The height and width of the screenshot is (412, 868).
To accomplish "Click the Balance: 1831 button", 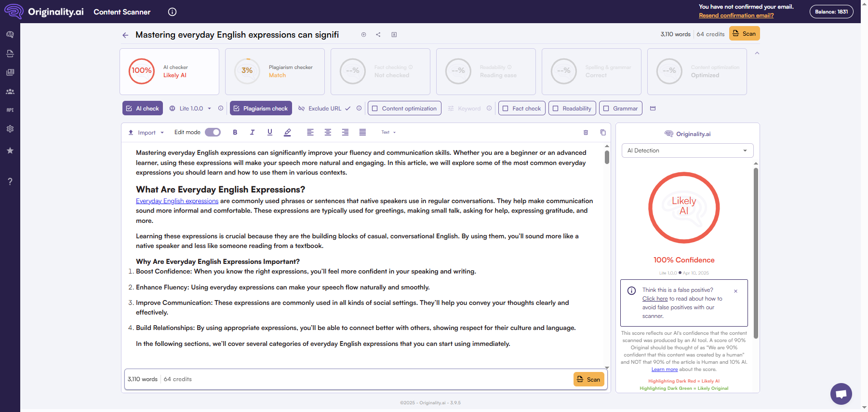I will tap(831, 12).
